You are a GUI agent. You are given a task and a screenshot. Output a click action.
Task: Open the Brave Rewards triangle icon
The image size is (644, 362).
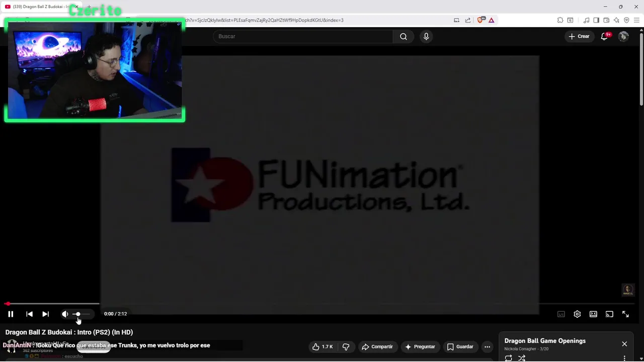coord(492,20)
